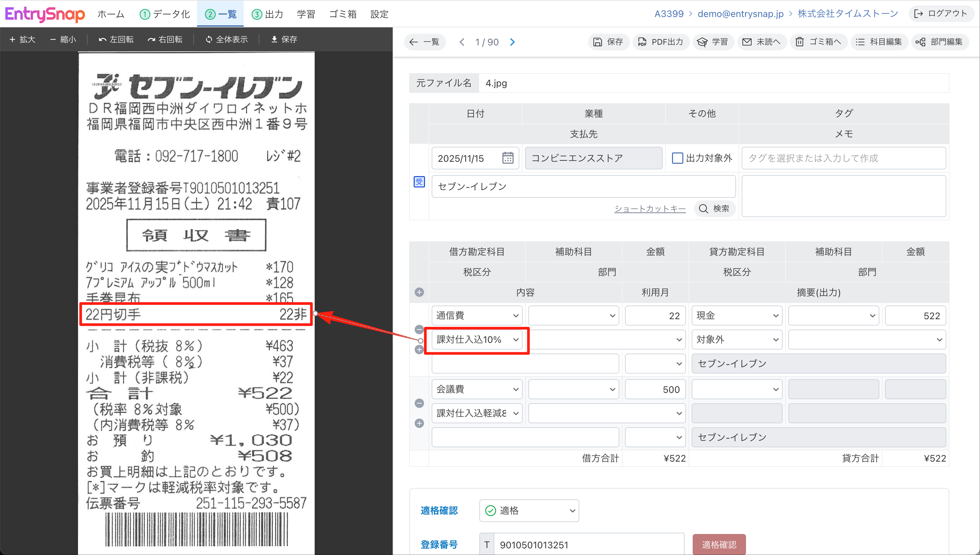Image resolution: width=980 pixels, height=555 pixels.
Task: Open the 対象外 credit tax dropdown
Action: coord(737,339)
